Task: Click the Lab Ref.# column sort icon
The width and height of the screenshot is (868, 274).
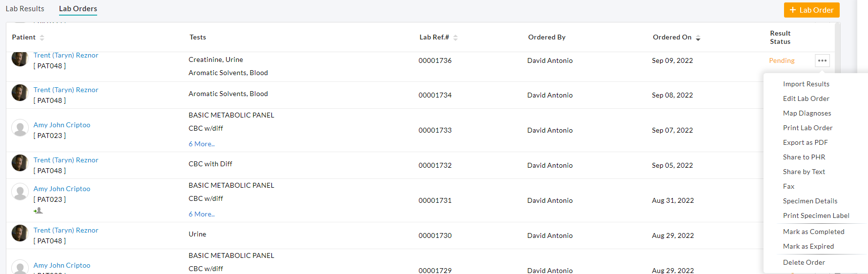Action: (x=455, y=38)
